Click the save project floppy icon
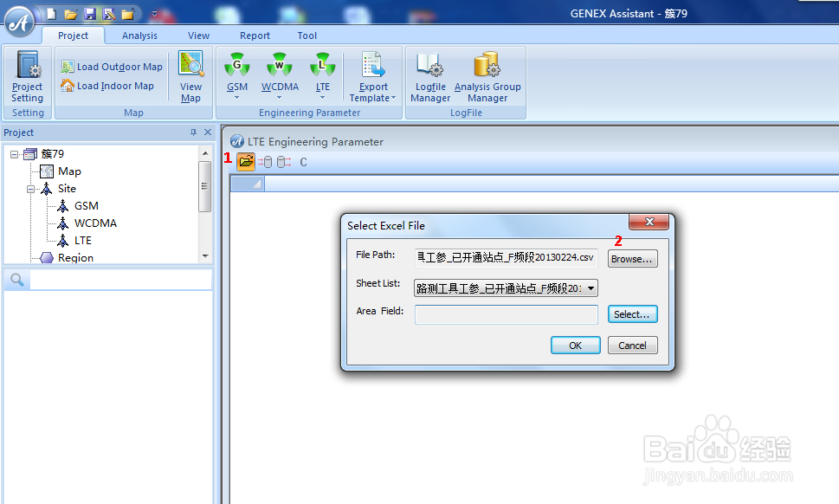This screenshot has width=839, height=504. (x=90, y=14)
